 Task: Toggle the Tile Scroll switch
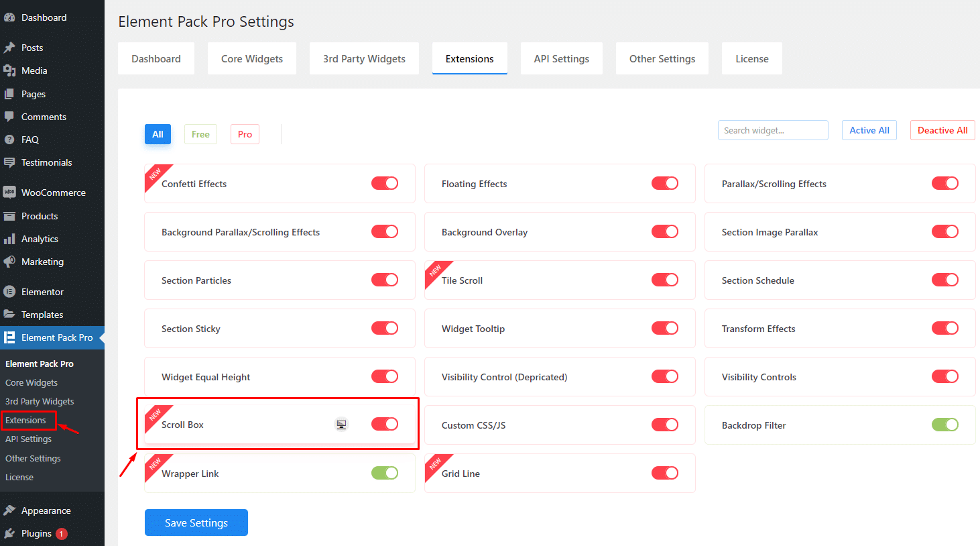click(x=665, y=280)
